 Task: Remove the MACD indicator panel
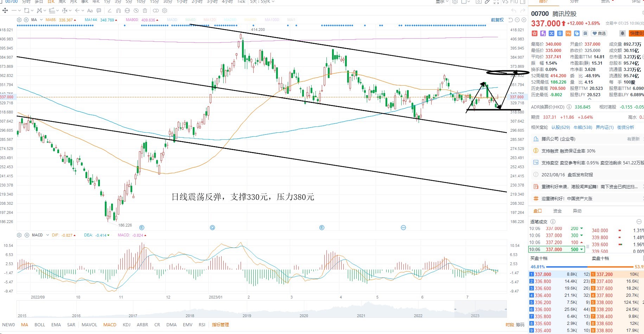tap(26, 235)
